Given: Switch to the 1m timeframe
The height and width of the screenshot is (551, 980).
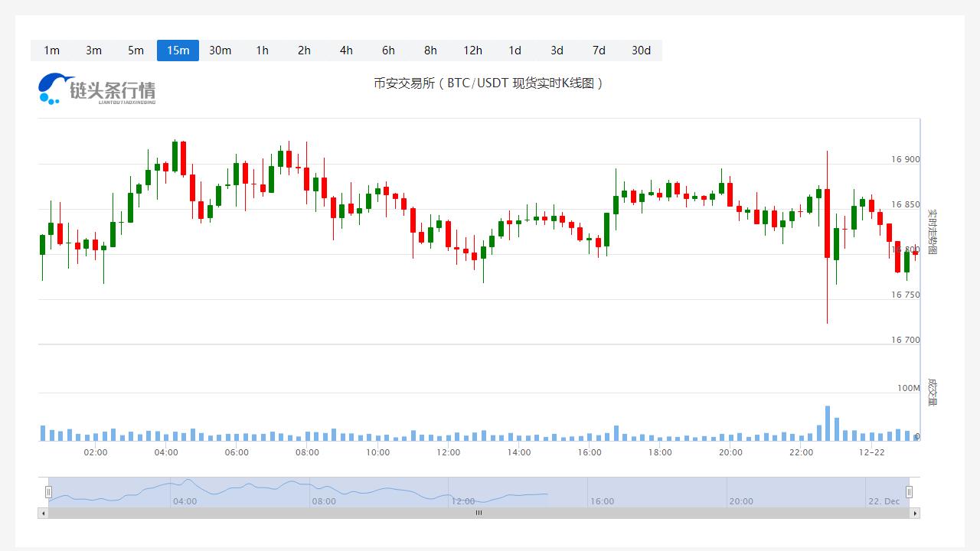Looking at the screenshot, I should [x=51, y=51].
